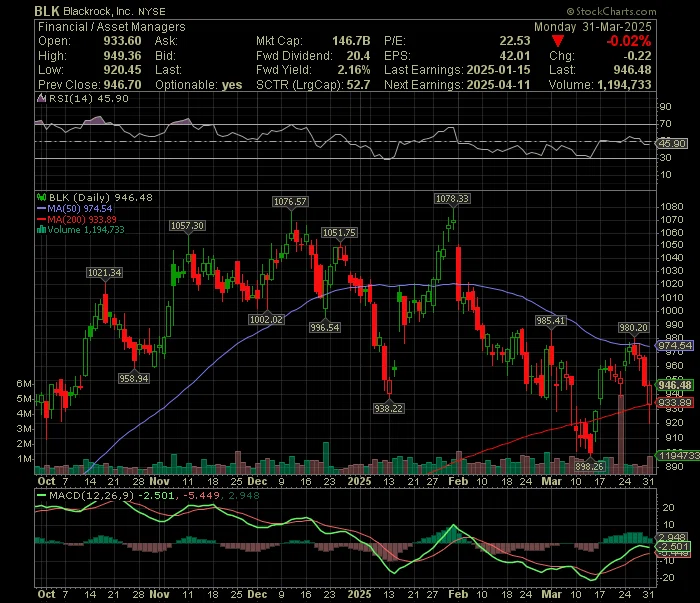Click the 898.26 low price label
Screen dimensions: 700x603
[589, 467]
